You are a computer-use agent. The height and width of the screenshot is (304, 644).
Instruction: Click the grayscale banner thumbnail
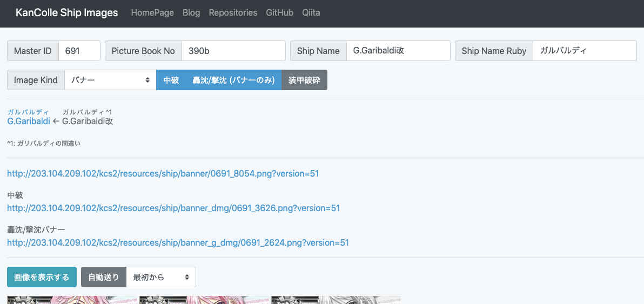pyautogui.click(x=336, y=300)
